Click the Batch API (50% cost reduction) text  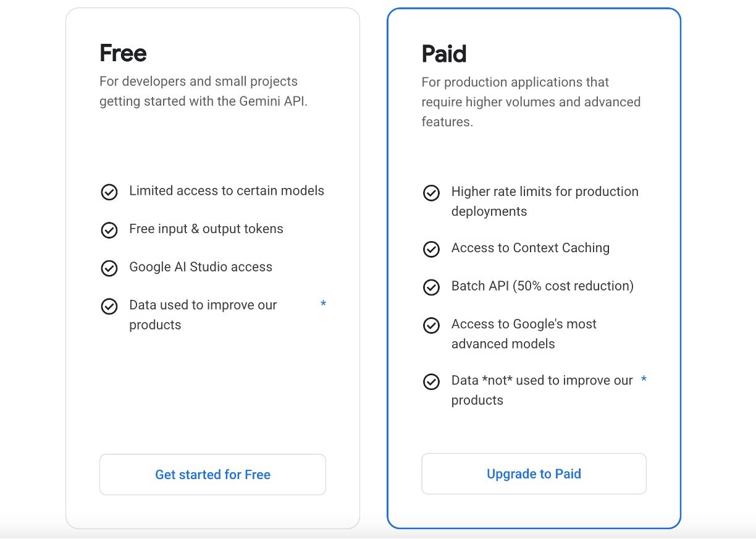click(x=542, y=286)
